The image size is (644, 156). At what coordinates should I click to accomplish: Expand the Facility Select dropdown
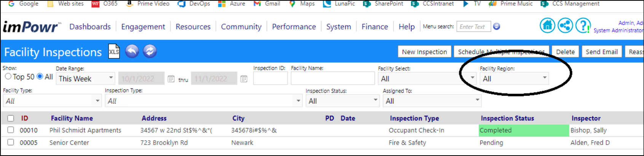427,79
